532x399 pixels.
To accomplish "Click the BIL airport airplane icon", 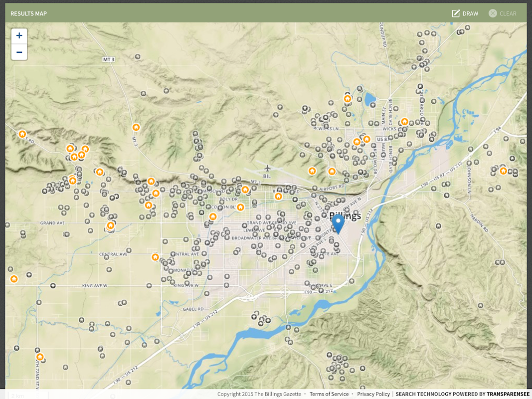I will pos(267,168).
